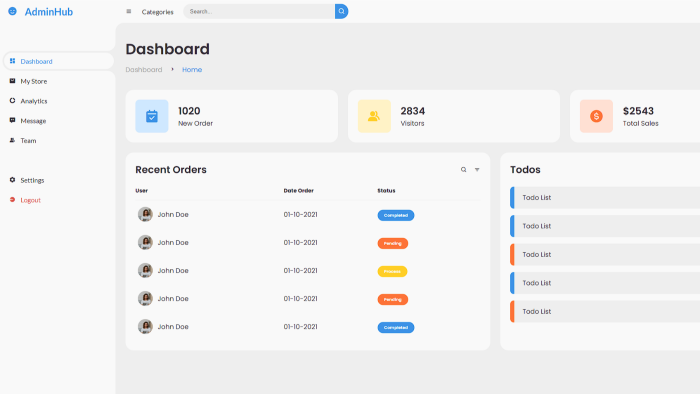Click the Home breadcrumb link

coord(192,70)
